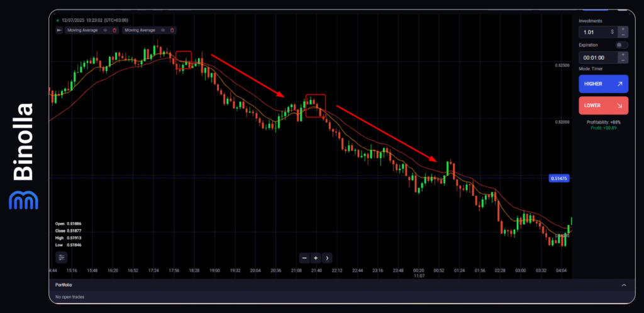This screenshot has width=644, height=313.
Task: Zoom in the chart with plus
Action: pos(316,258)
